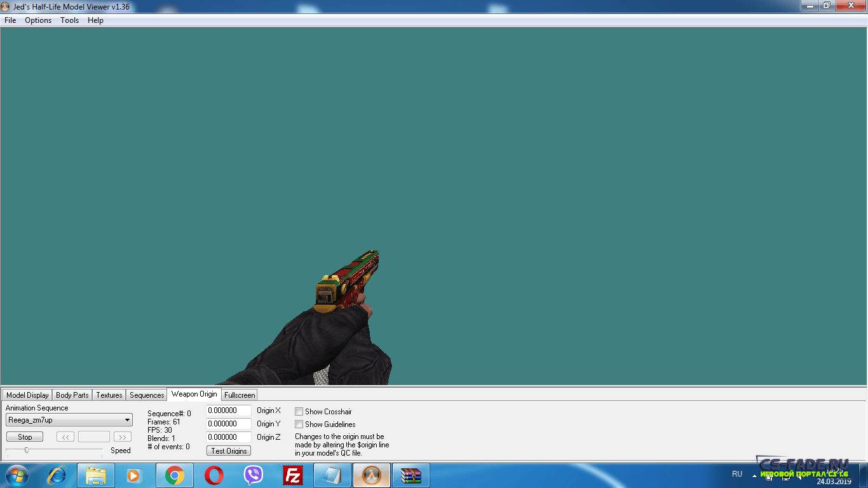868x488 pixels.
Task: Click the '# of events: 0' text
Action: click(x=168, y=447)
